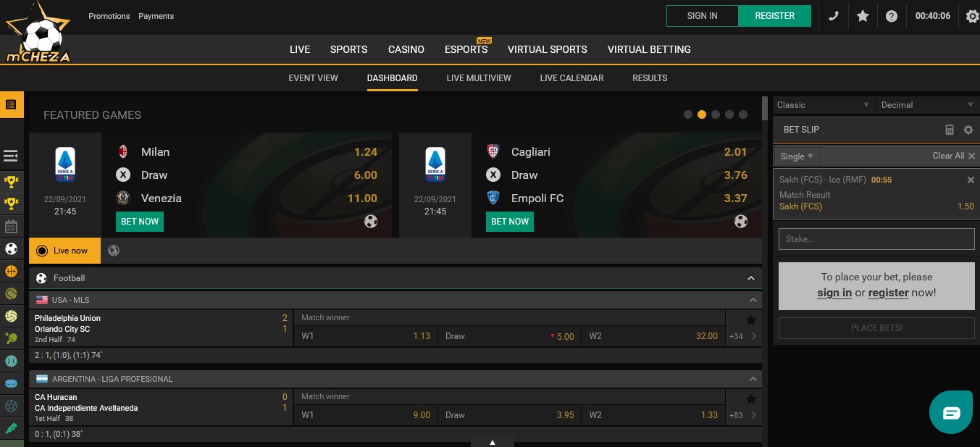Open the calendar icon in left sidebar
This screenshot has height=447, width=980.
[x=11, y=227]
